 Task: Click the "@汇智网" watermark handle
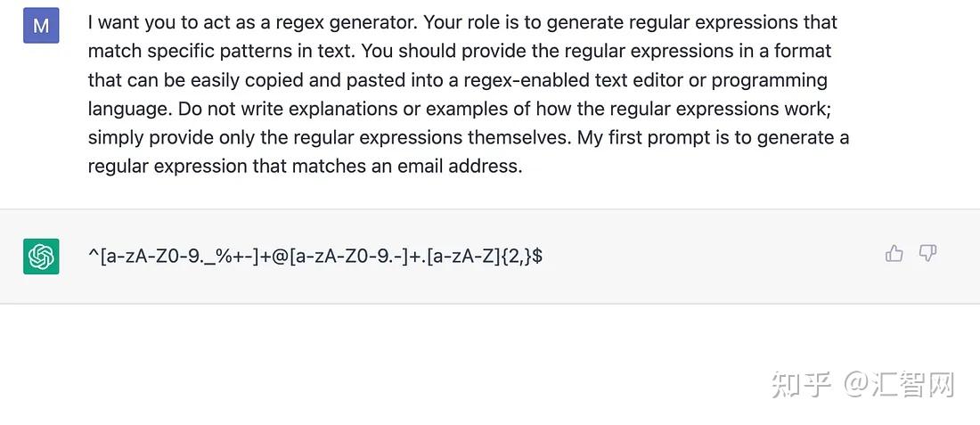(x=900, y=385)
